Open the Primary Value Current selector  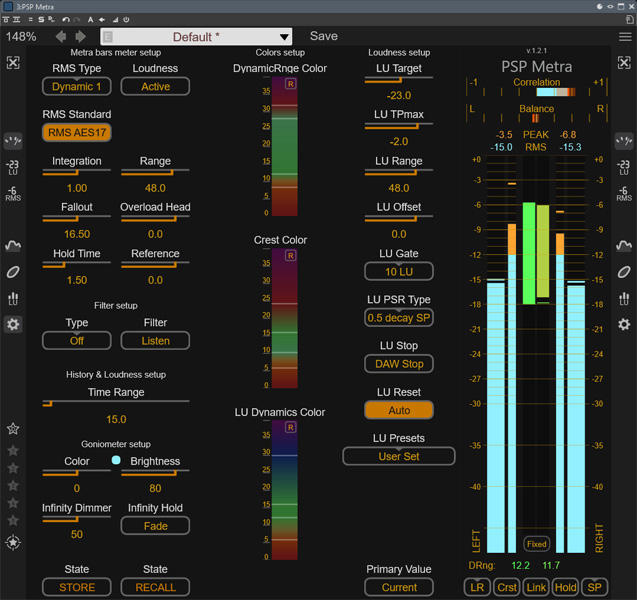click(x=399, y=587)
